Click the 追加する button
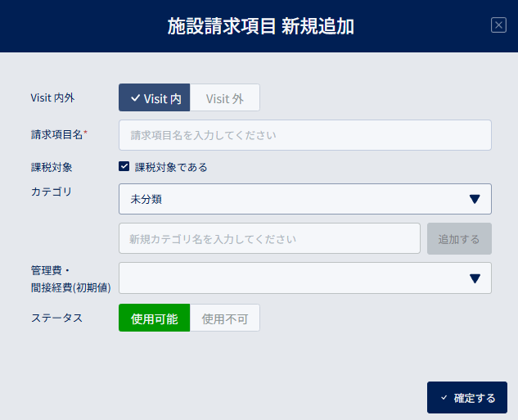Screen dimensions: 518x420 (x=459, y=238)
